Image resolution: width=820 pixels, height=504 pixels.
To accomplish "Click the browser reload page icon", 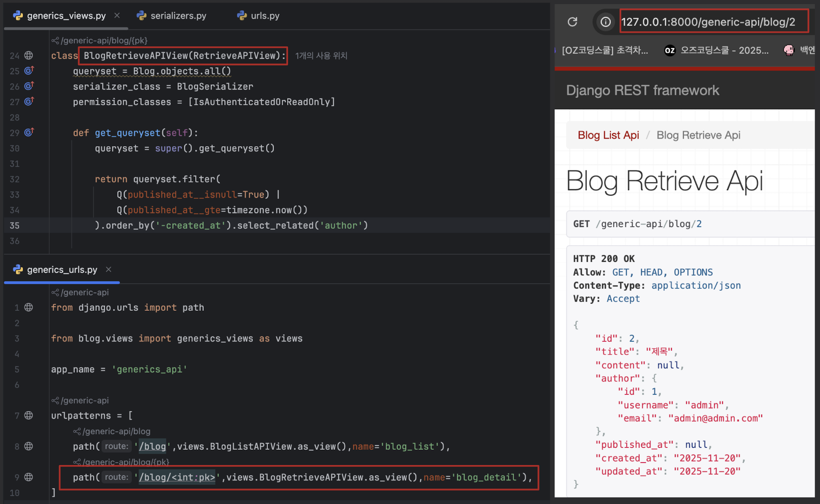I will [572, 22].
